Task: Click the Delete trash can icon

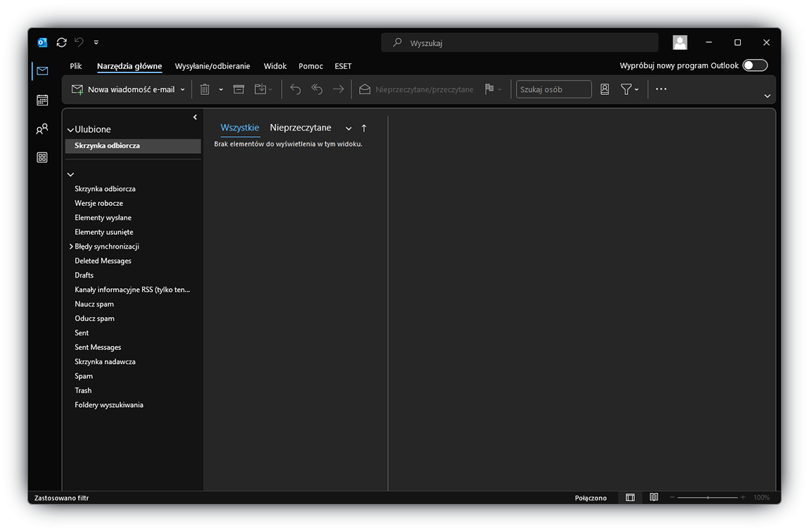Action: click(205, 89)
